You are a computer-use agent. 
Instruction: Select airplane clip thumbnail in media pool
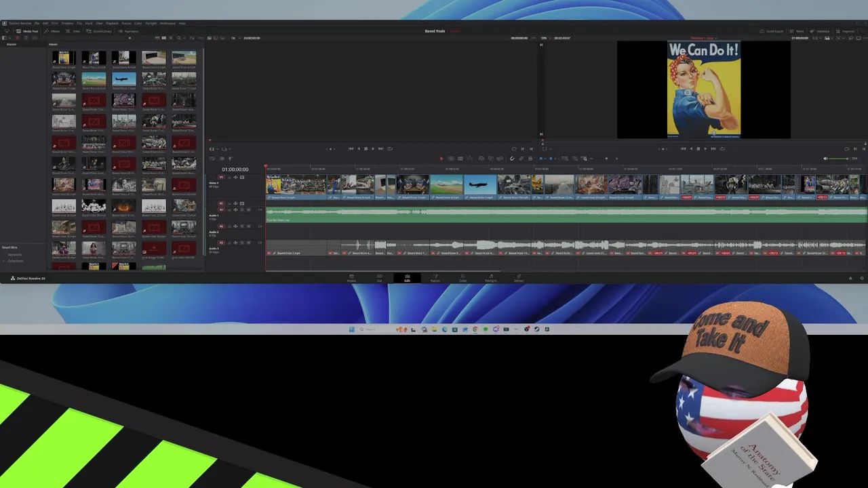click(123, 80)
